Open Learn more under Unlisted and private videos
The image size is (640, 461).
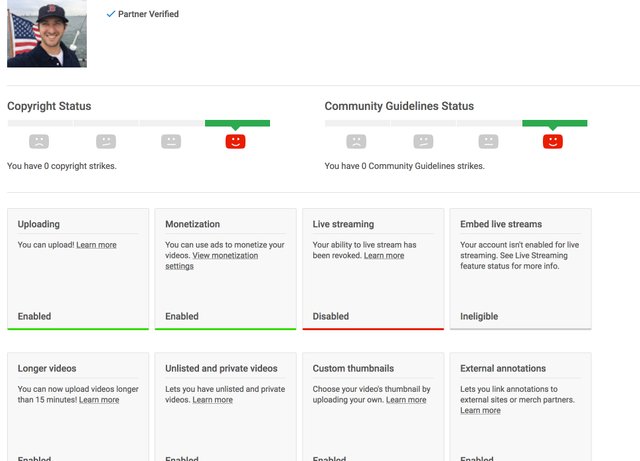pos(213,399)
